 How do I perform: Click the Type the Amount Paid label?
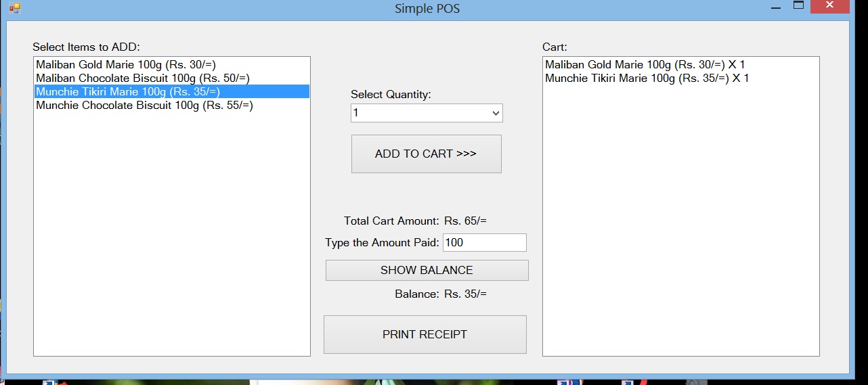tap(382, 243)
